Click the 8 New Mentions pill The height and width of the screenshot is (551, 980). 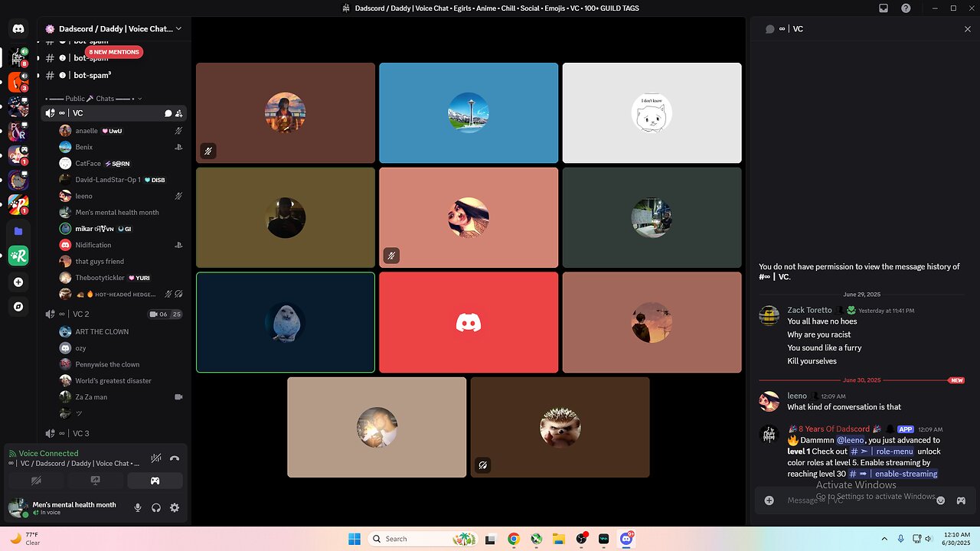(x=113, y=52)
